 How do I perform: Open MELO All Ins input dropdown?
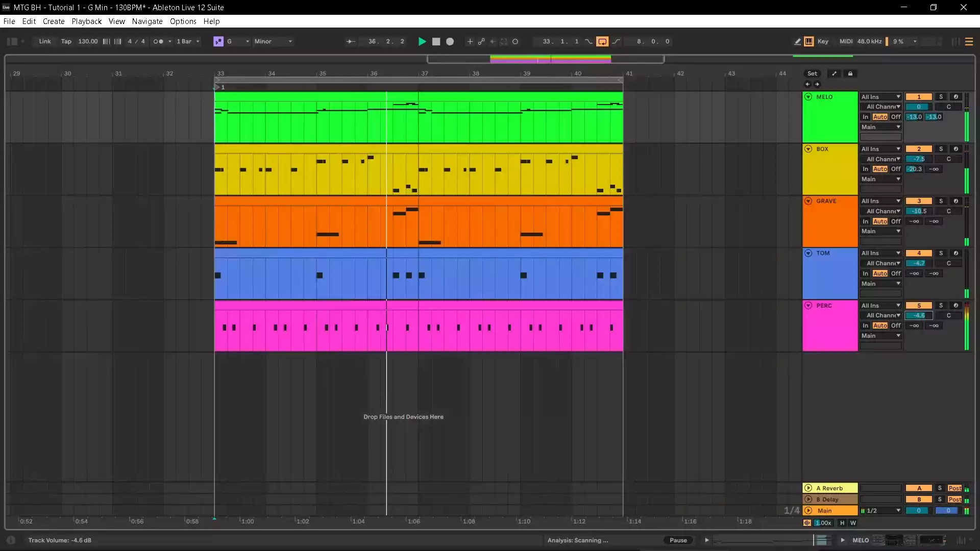881,97
